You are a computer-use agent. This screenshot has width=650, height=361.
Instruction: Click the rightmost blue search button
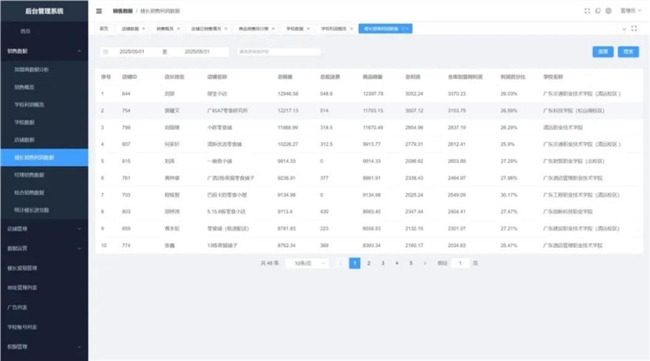pos(628,51)
